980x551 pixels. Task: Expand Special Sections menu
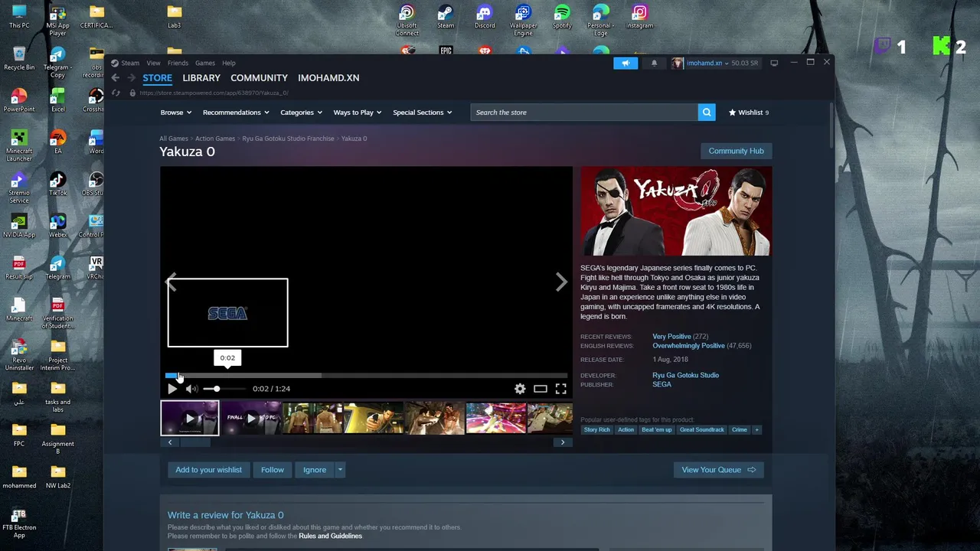pos(422,112)
